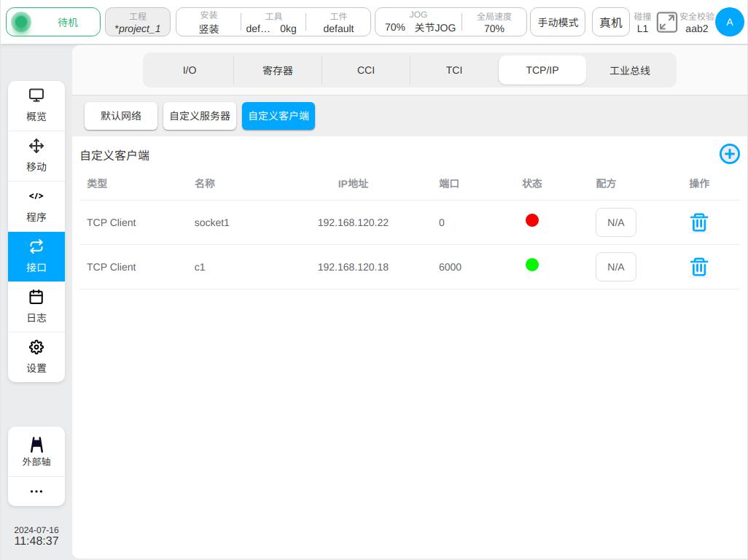Click the fullscreen expand icon

[x=666, y=23]
